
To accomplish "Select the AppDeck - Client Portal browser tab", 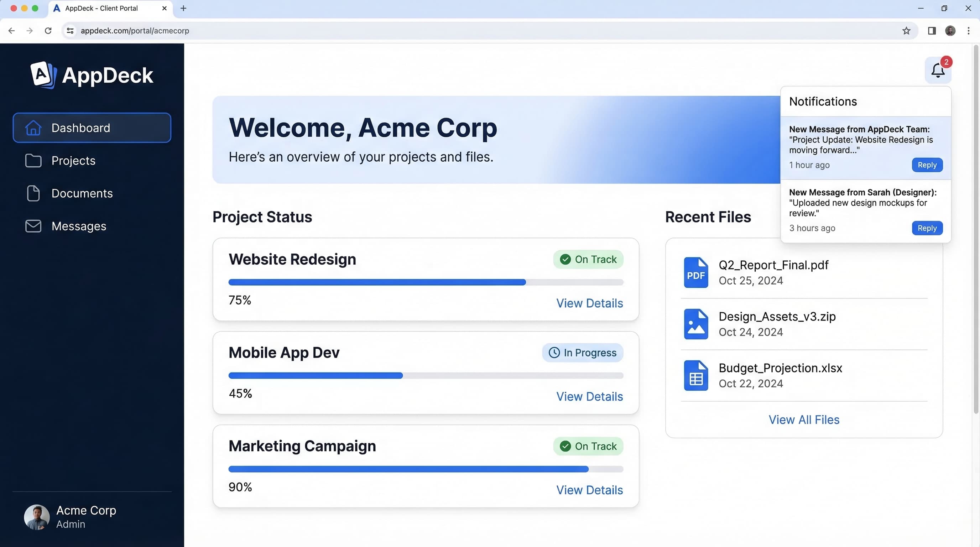I will click(101, 8).
